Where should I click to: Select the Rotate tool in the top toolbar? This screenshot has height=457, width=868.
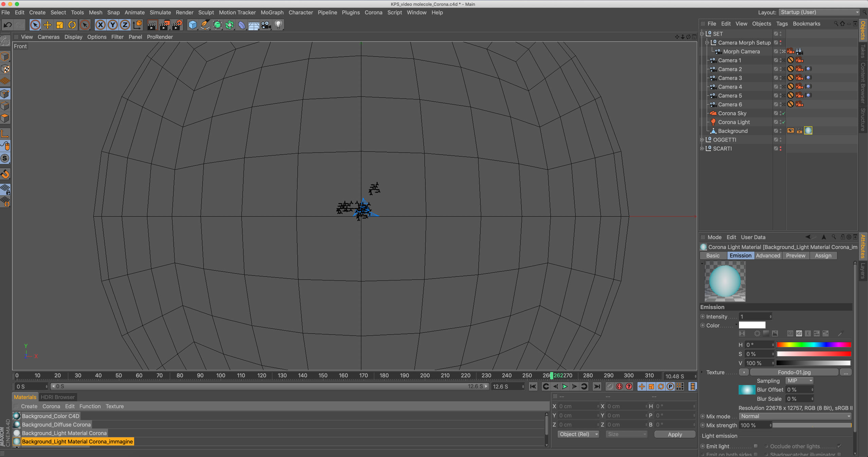[72, 25]
